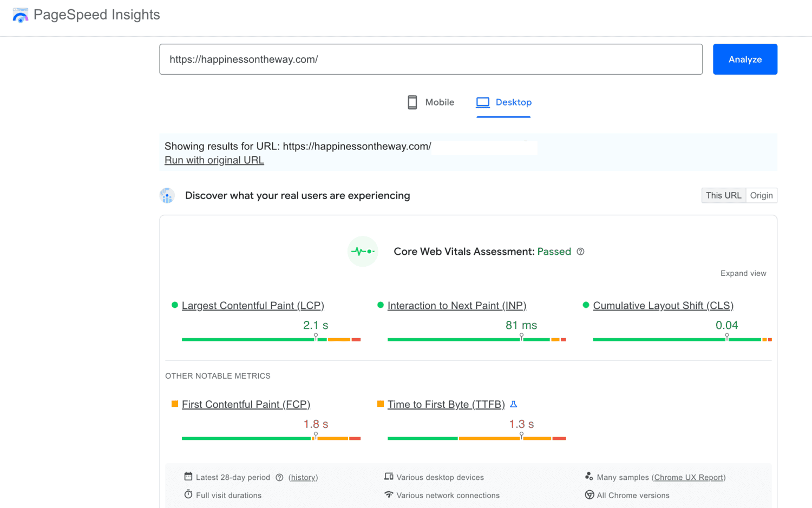Image resolution: width=812 pixels, height=508 pixels.
Task: Click the stopwatch icon beside Full visit durations
Action: [188, 494]
